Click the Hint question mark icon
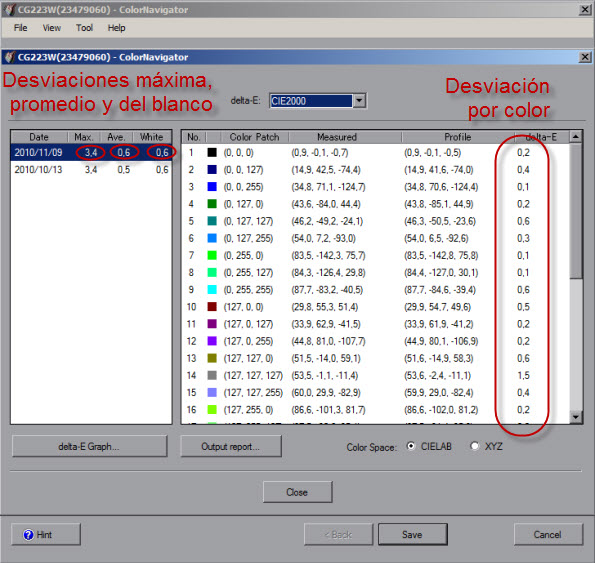595x563 pixels. point(28,535)
